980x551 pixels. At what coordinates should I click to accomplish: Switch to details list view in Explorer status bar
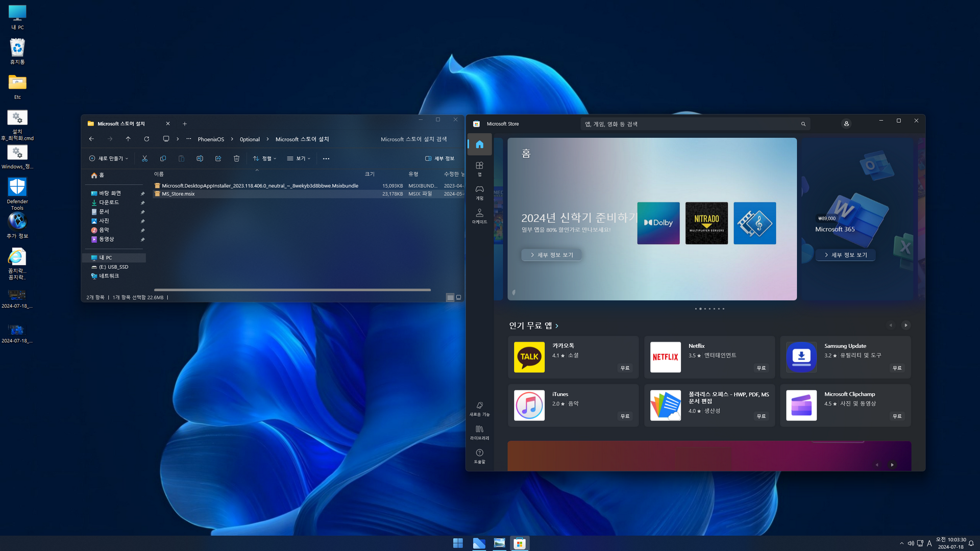pos(450,297)
